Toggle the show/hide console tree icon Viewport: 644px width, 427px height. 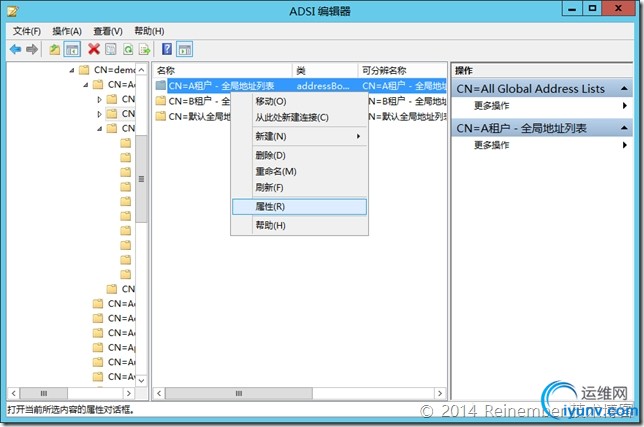coord(72,50)
